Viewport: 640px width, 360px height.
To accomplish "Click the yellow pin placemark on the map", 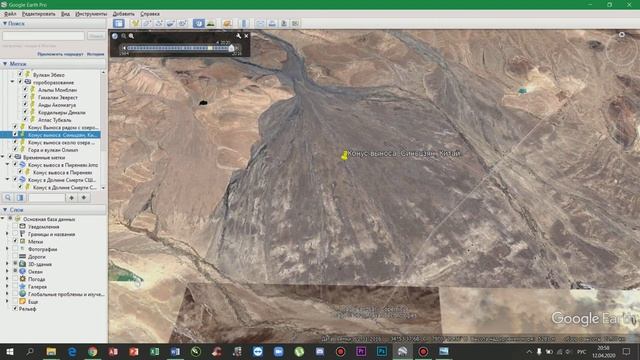I will coord(344,155).
